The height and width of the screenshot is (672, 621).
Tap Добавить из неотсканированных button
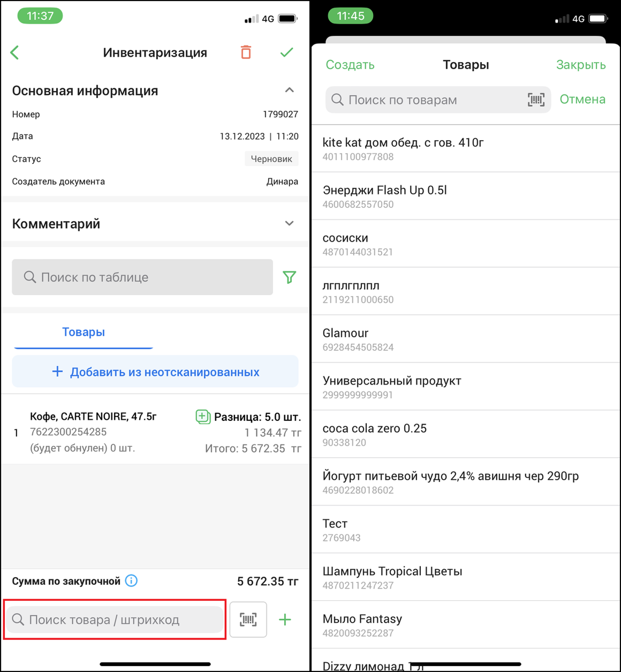point(155,372)
